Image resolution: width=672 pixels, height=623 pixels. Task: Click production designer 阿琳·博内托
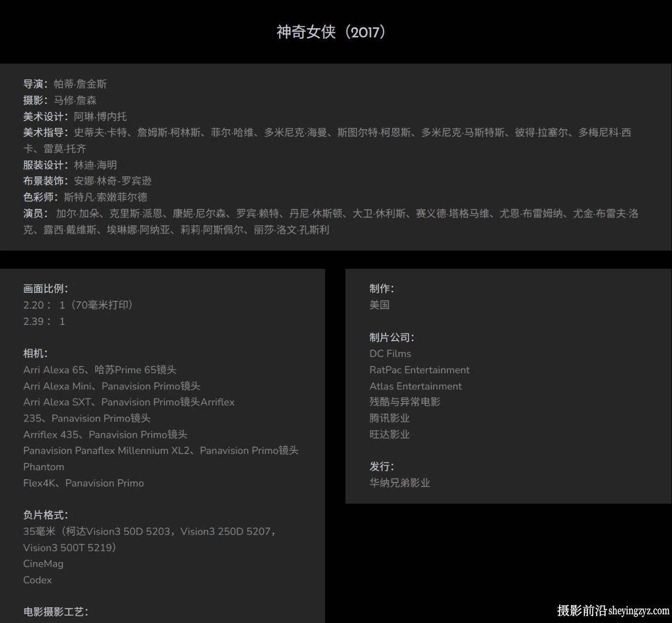(x=100, y=117)
